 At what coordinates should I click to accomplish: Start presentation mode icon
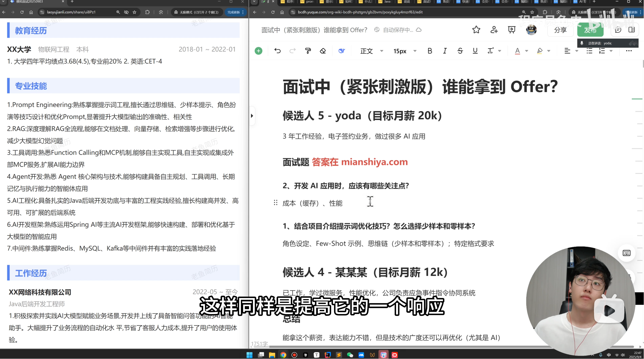(x=512, y=30)
